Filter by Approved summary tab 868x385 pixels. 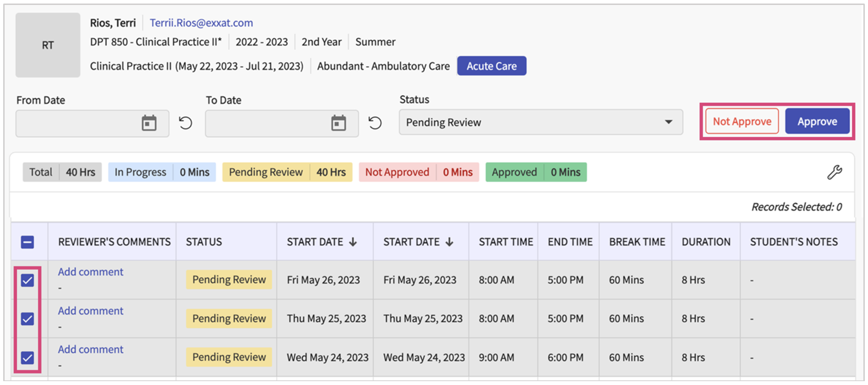click(x=535, y=172)
